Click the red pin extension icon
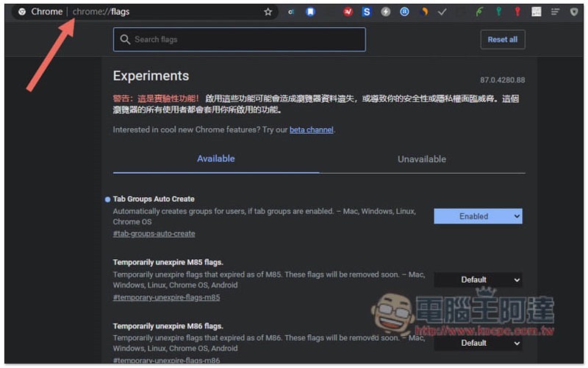 point(518,12)
